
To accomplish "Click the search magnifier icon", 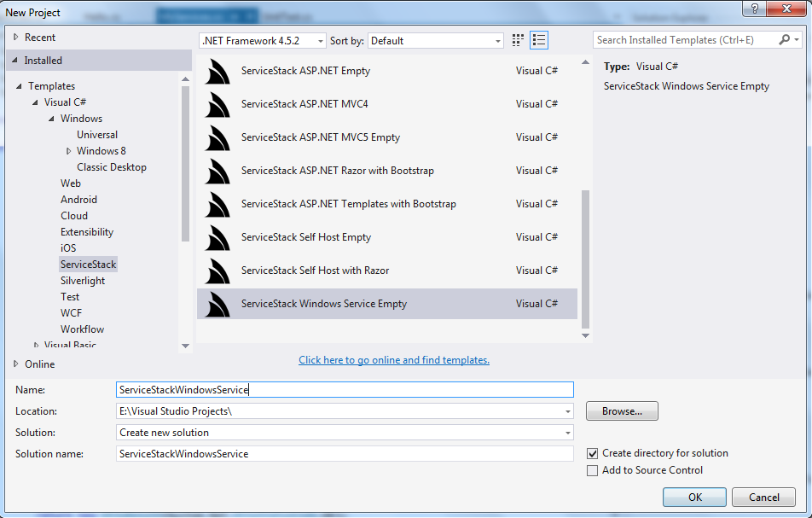I will [x=784, y=40].
